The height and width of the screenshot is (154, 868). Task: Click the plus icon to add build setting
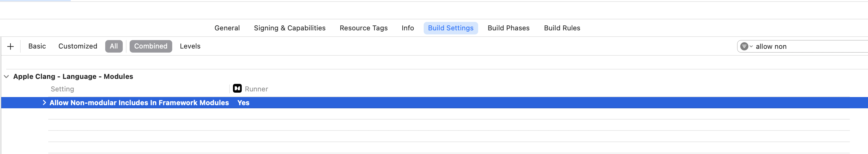(x=10, y=47)
